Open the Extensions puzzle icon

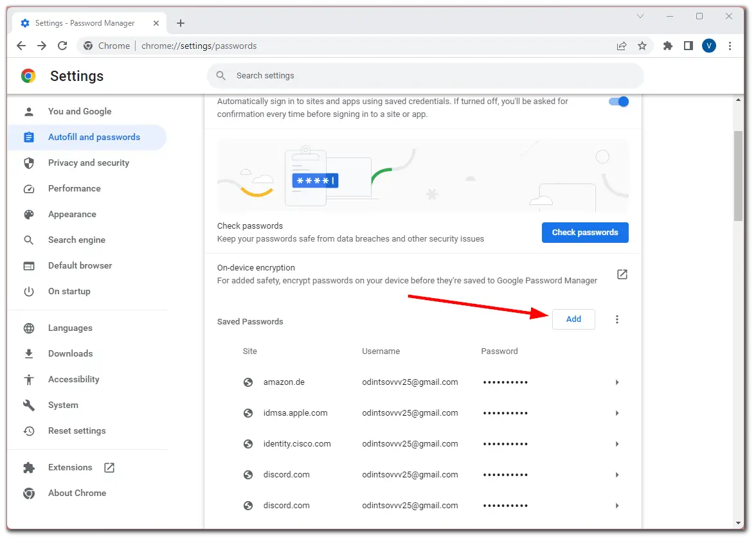[x=668, y=46]
